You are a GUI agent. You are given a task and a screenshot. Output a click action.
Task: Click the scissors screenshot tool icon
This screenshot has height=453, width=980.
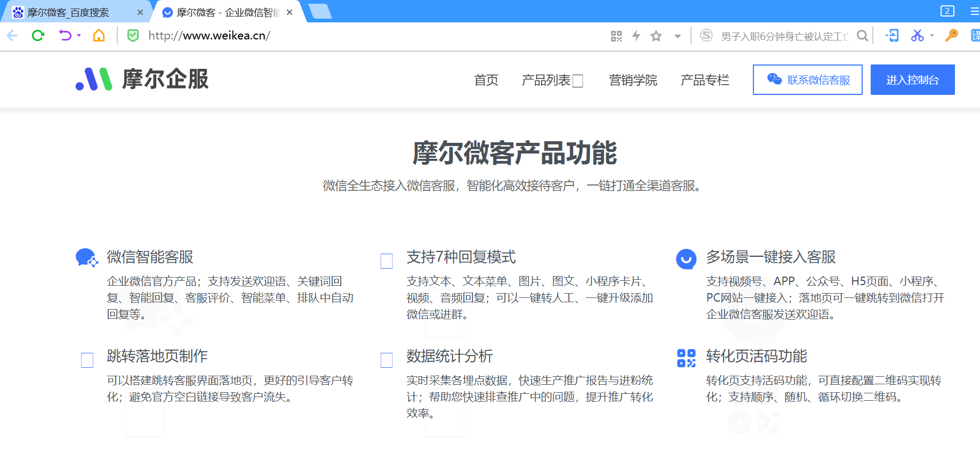click(917, 36)
